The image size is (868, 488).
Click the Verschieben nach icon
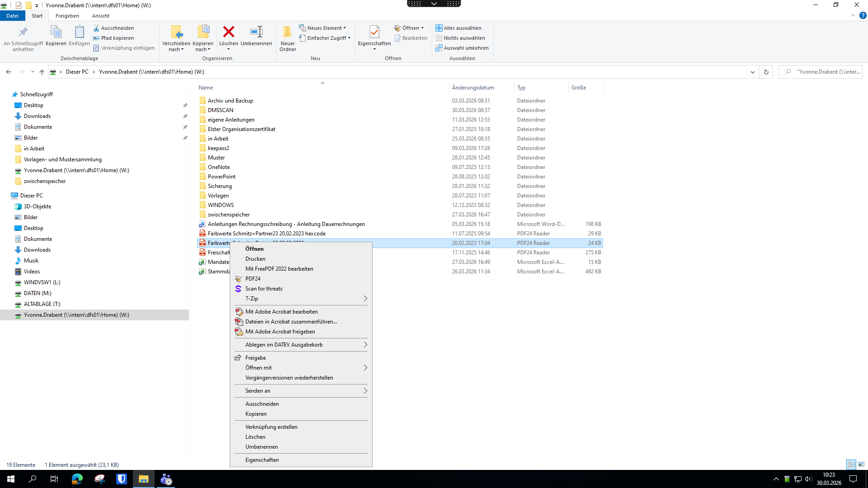point(176,32)
